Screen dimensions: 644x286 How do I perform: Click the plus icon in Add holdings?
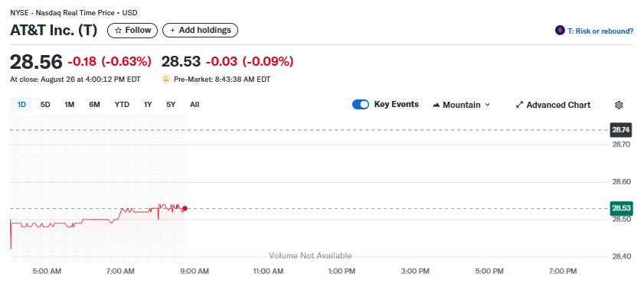coord(172,31)
